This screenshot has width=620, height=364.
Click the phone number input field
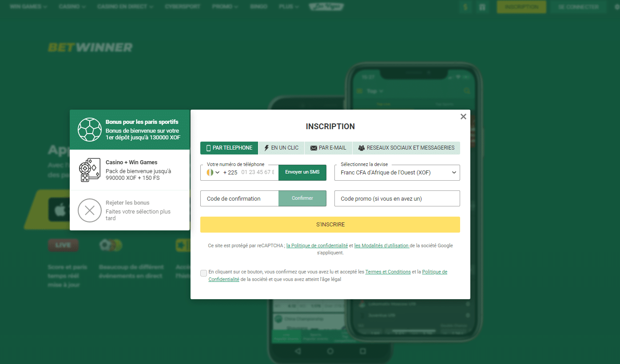pos(258,172)
